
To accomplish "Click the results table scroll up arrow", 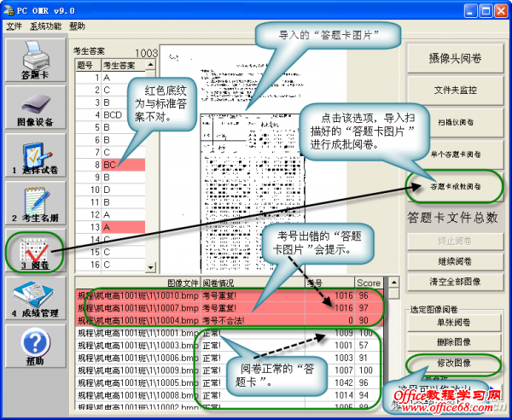I will [x=393, y=283].
